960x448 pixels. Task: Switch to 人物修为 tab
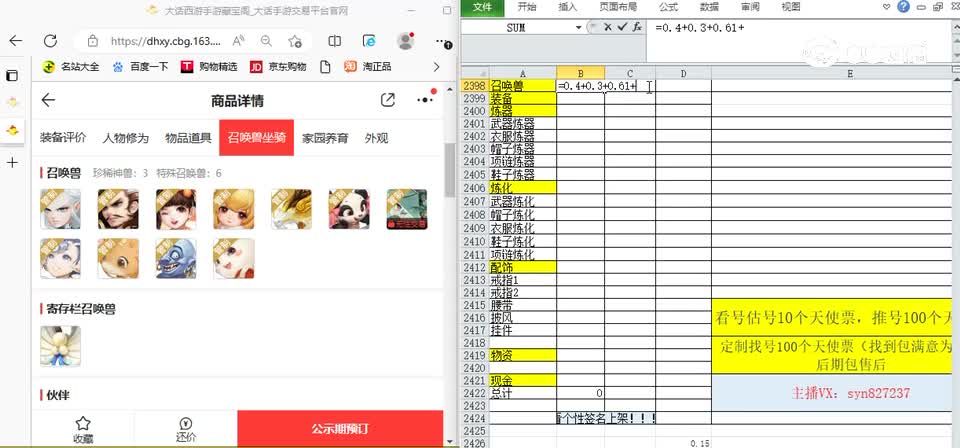click(x=126, y=138)
